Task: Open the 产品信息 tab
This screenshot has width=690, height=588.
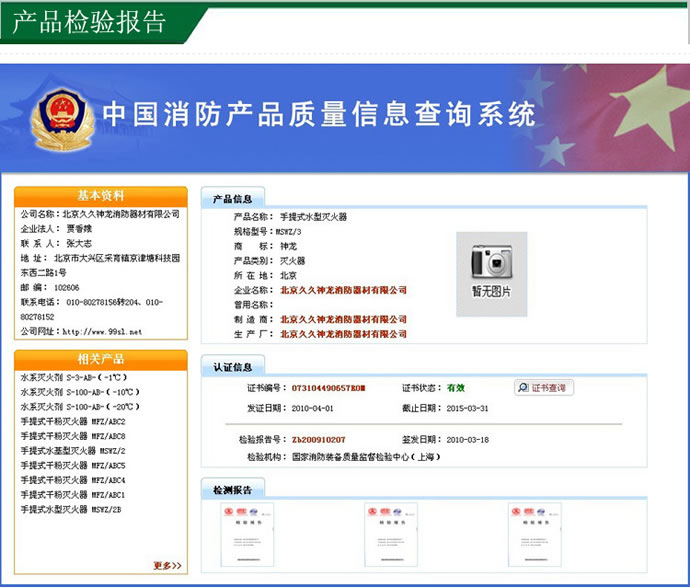Action: pyautogui.click(x=233, y=198)
